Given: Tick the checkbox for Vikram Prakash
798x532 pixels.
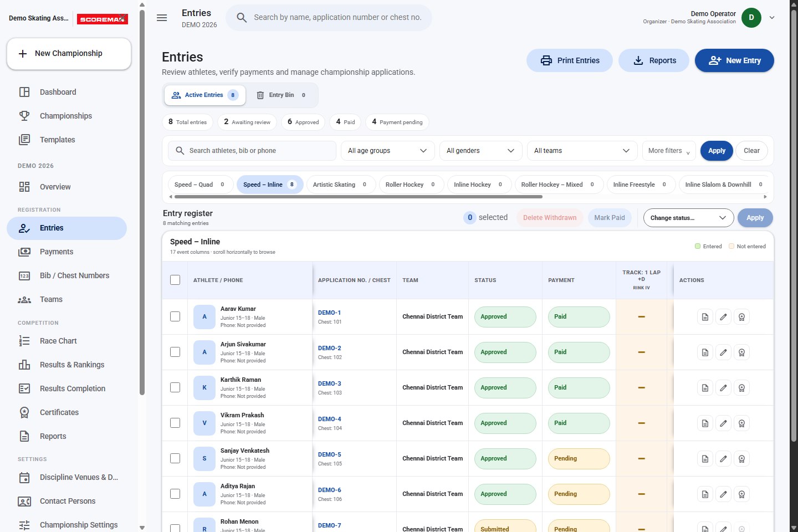Looking at the screenshot, I should pyautogui.click(x=175, y=423).
